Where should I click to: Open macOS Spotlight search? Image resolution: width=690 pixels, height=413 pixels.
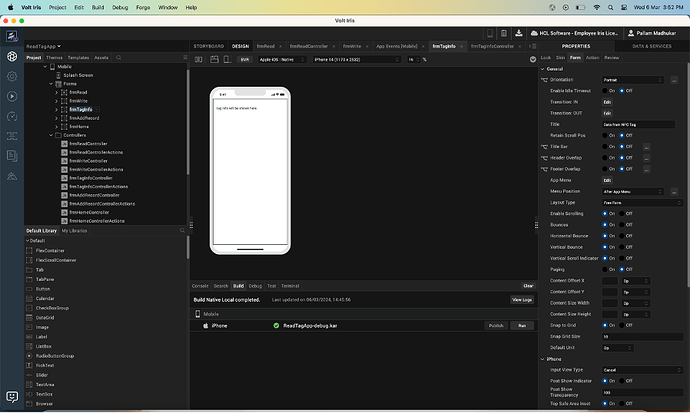point(610,7)
